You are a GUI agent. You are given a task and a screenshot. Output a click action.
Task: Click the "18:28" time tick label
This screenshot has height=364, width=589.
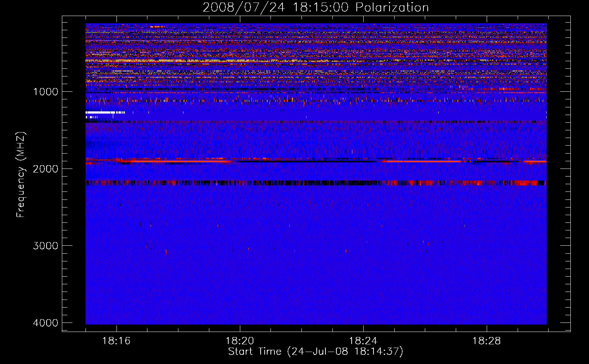click(x=486, y=341)
